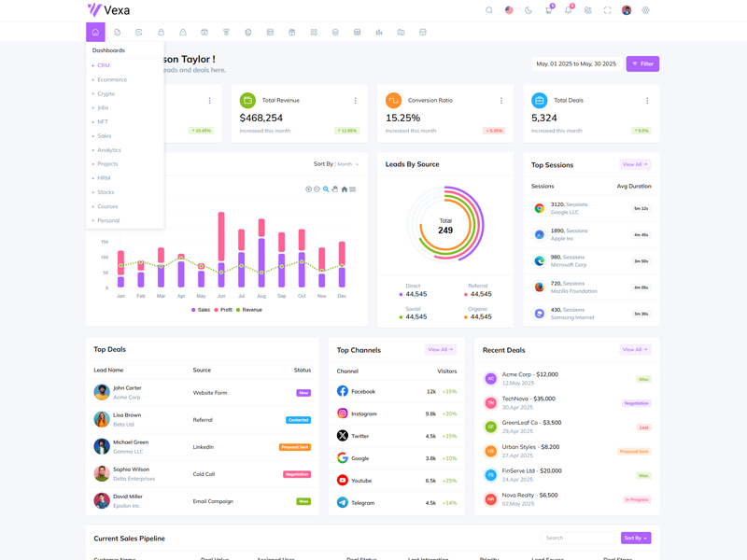The image size is (747, 560).
Task: Select the chart panning hand tool
Action: pos(335,189)
